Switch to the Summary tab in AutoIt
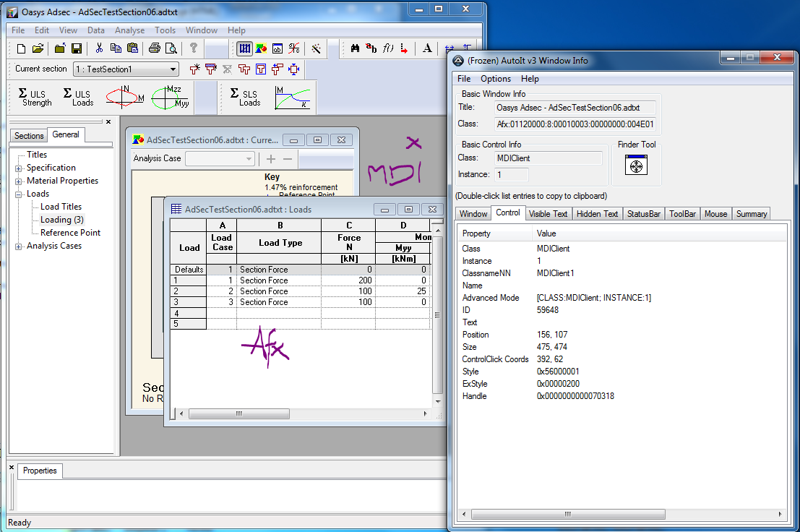800x532 pixels. pos(751,214)
